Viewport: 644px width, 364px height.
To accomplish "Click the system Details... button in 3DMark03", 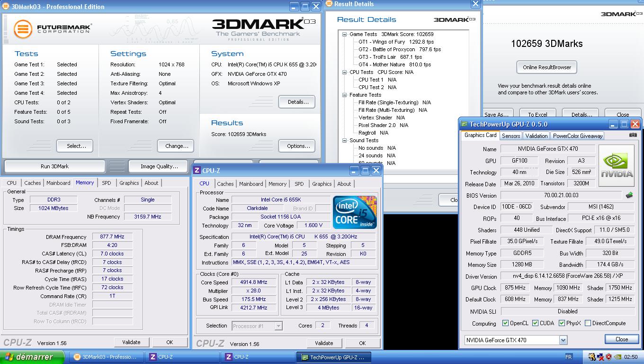I will tap(297, 102).
